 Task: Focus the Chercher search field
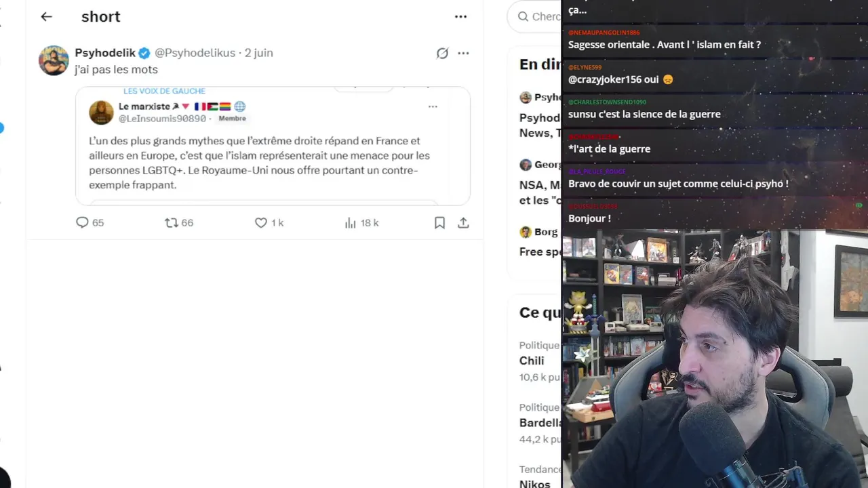pyautogui.click(x=536, y=17)
